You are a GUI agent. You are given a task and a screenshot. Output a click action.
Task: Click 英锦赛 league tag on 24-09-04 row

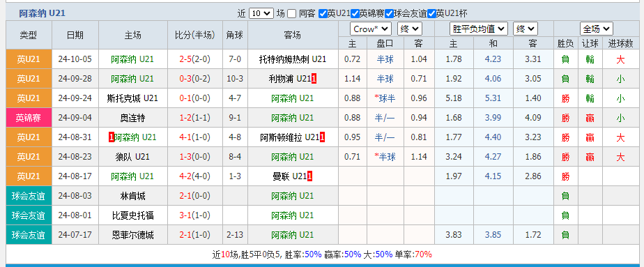(x=29, y=118)
